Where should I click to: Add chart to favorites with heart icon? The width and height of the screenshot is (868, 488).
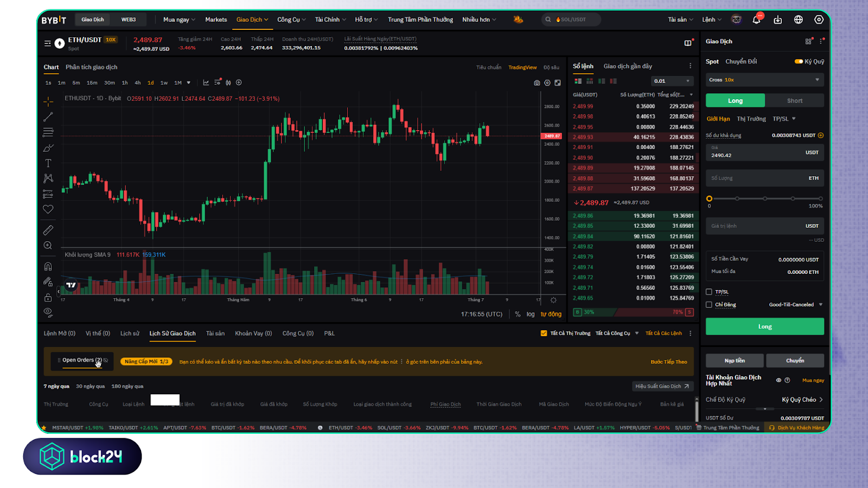click(48, 209)
